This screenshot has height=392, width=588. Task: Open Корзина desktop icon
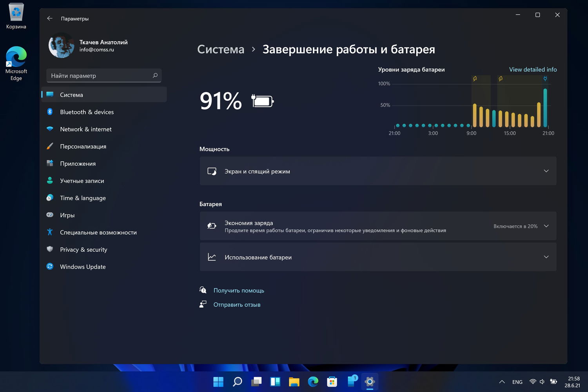tap(16, 16)
